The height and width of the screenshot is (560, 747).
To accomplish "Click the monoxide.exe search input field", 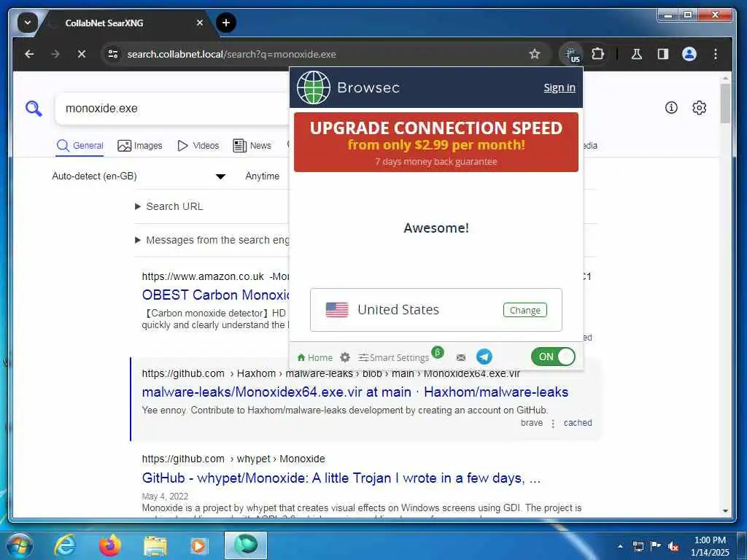I will pyautogui.click(x=174, y=109).
